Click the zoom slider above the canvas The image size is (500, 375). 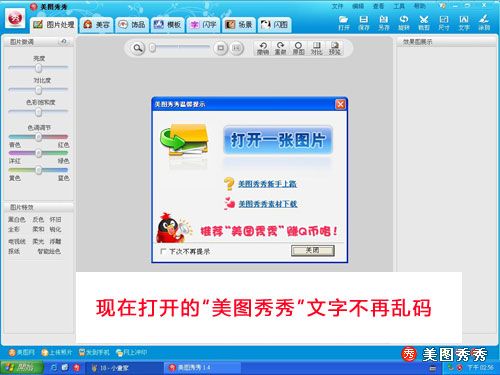point(180,48)
